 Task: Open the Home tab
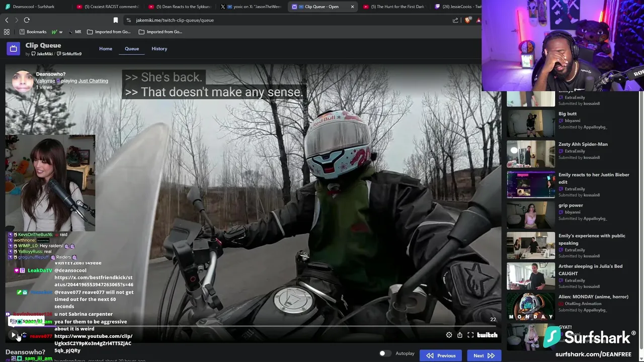point(106,49)
